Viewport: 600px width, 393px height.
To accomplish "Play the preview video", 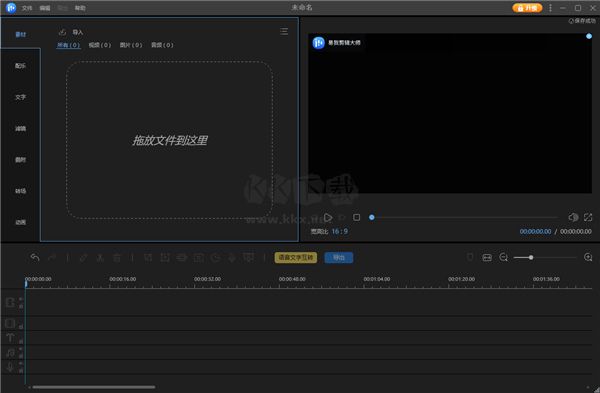I will coord(328,218).
